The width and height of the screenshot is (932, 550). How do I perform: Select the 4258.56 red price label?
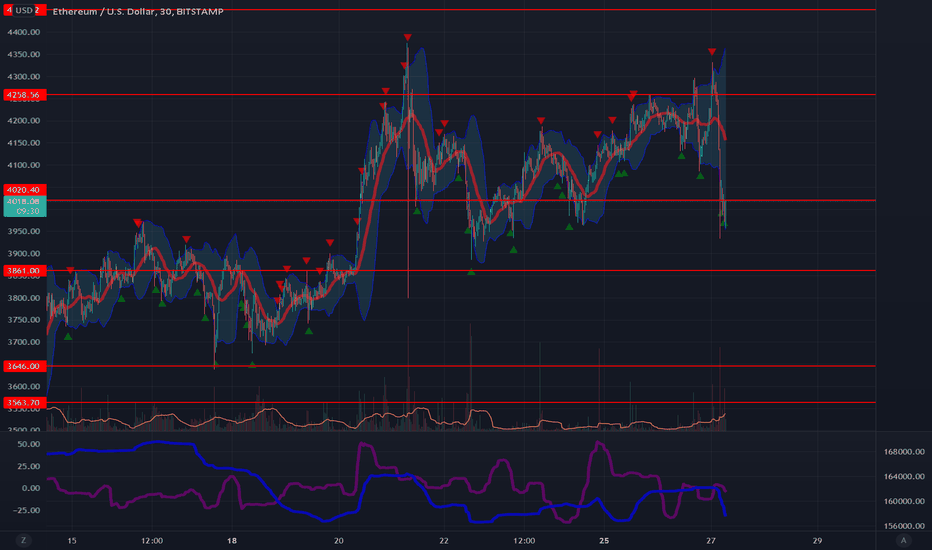coord(24,95)
